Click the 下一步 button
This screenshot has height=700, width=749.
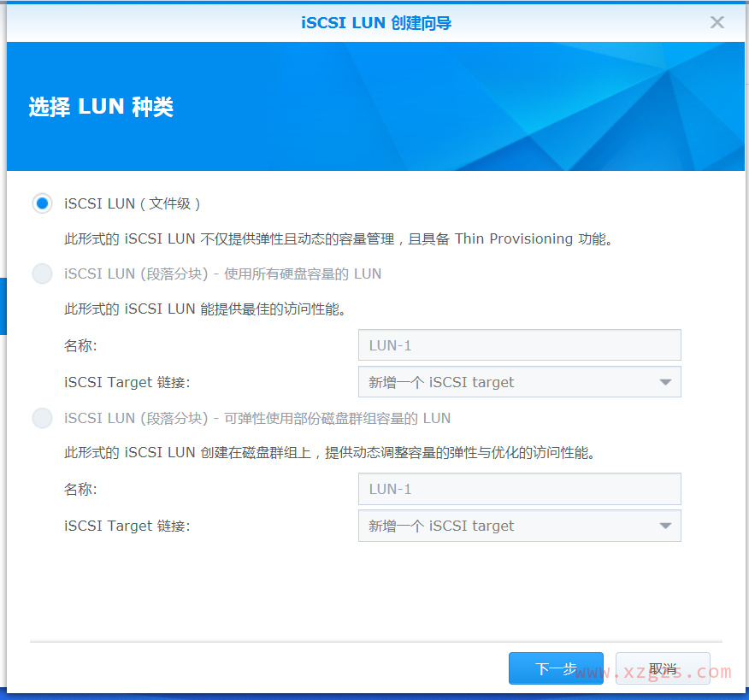tap(556, 668)
